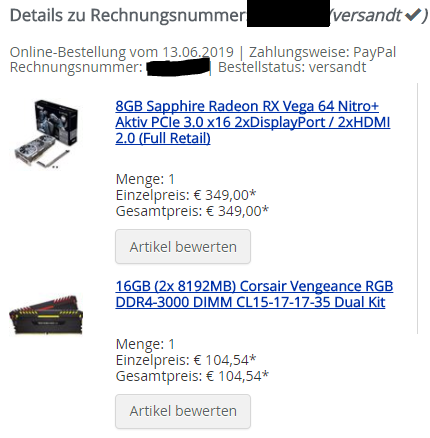Click the Gesamtpreis € 349,00 line
The width and height of the screenshot is (430, 438).
(x=192, y=211)
